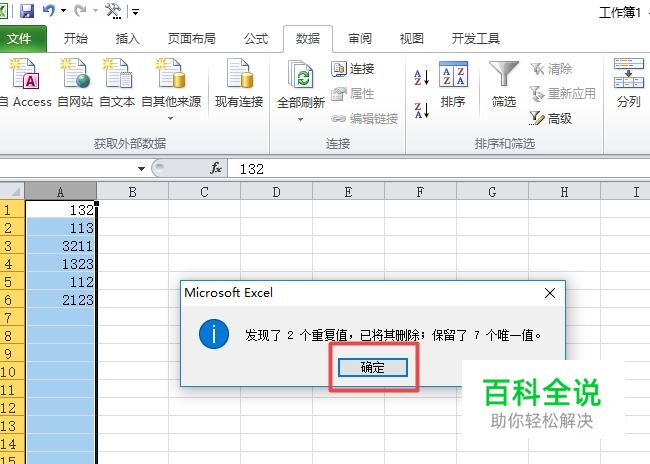Viewport: 650px width, 464px height.
Task: Switch to the 插入 ribbon tab
Action: click(x=127, y=39)
